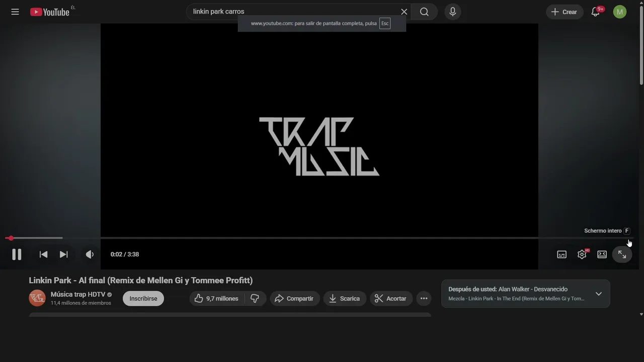Click the red progress scrubber handle

pyautogui.click(x=11, y=238)
